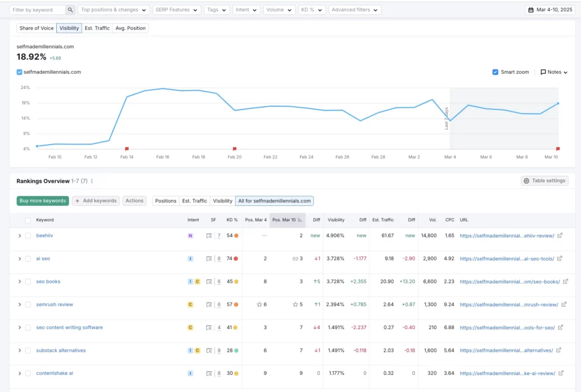Screen dimensions: 581x392
Task: Select all keywords via the header checkbox
Action: [x=27, y=220]
